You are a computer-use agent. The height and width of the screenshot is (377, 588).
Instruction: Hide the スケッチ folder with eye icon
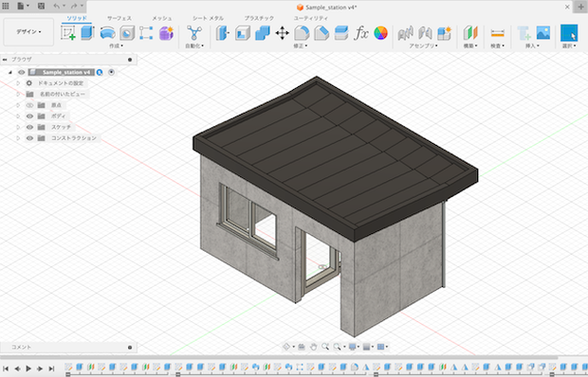pos(29,127)
